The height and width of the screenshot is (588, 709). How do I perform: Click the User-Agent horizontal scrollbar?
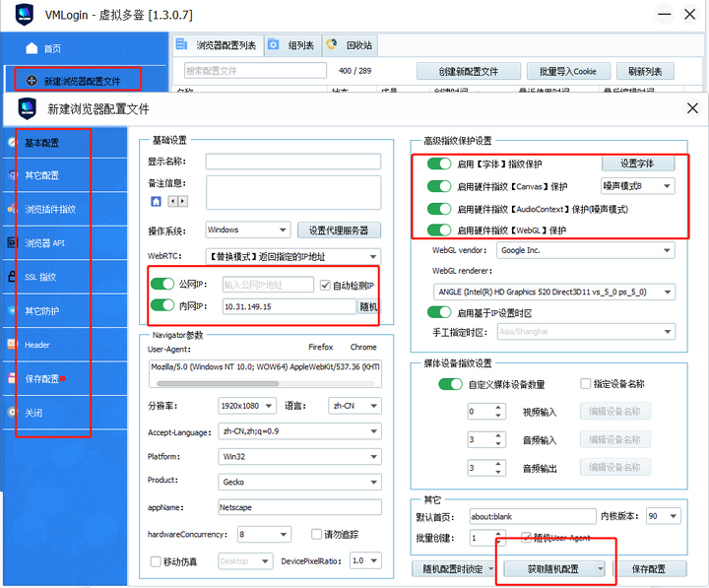tap(218, 383)
